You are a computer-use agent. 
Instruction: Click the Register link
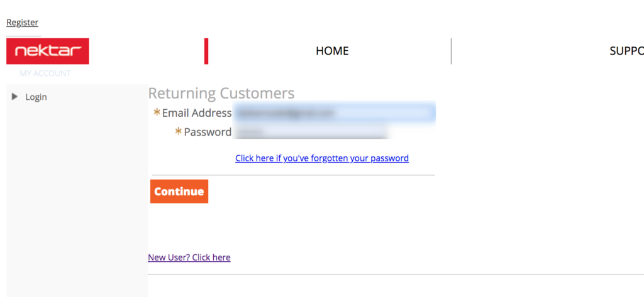pyautogui.click(x=23, y=23)
